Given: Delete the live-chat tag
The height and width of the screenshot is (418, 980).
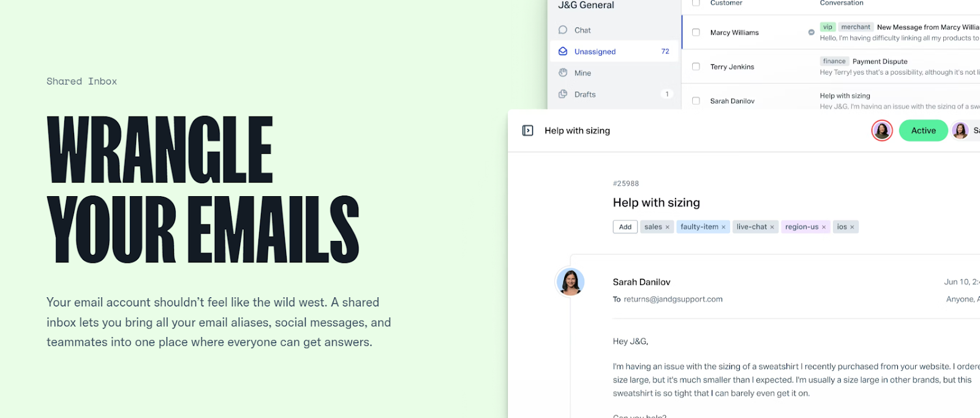Looking at the screenshot, I should [772, 227].
